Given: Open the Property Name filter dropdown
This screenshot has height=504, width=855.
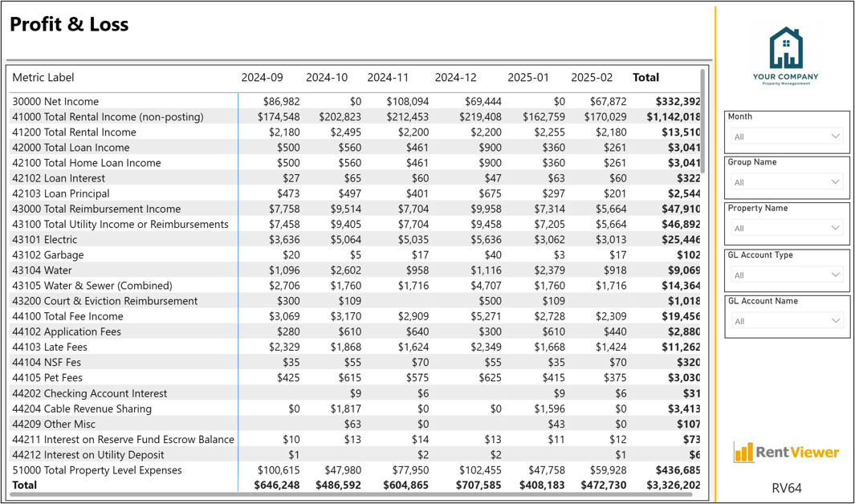Looking at the screenshot, I should pos(787,228).
